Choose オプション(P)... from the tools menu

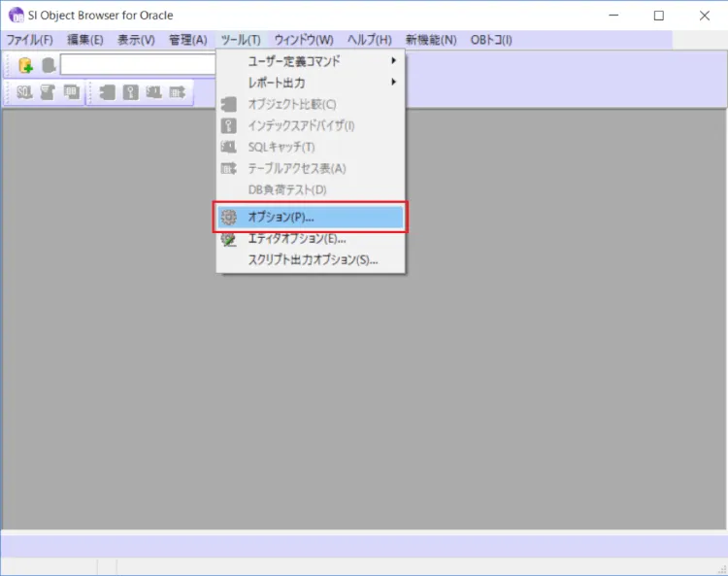[311, 217]
